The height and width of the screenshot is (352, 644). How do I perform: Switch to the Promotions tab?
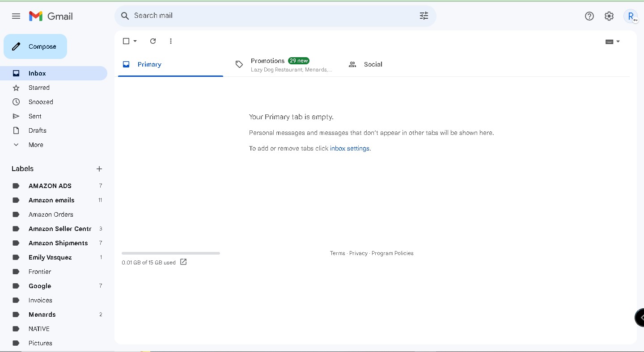284,64
